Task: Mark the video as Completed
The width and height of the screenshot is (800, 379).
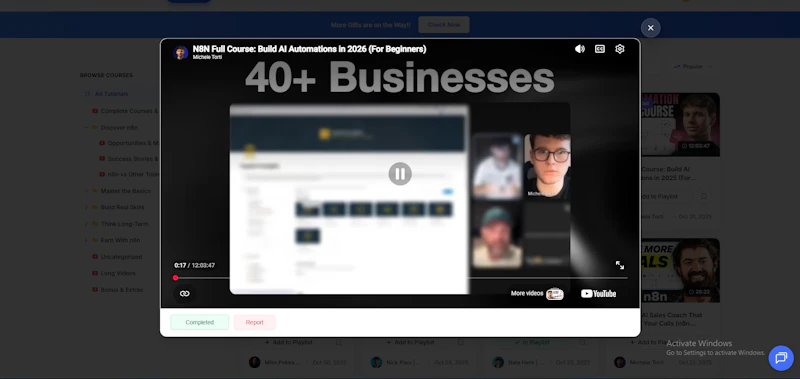Action: [199, 322]
